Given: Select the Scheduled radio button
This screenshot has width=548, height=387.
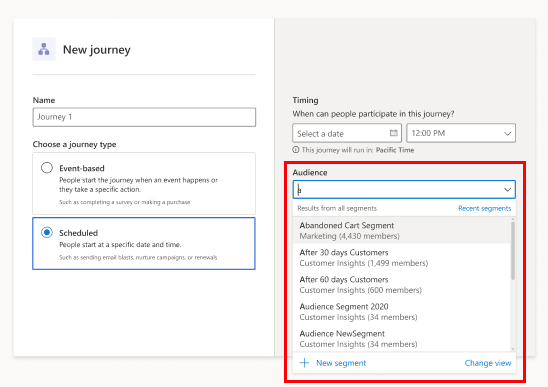Looking at the screenshot, I should click(x=47, y=232).
